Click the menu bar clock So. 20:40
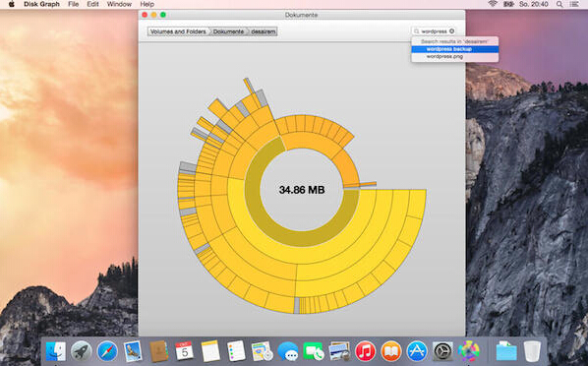 [x=534, y=4]
